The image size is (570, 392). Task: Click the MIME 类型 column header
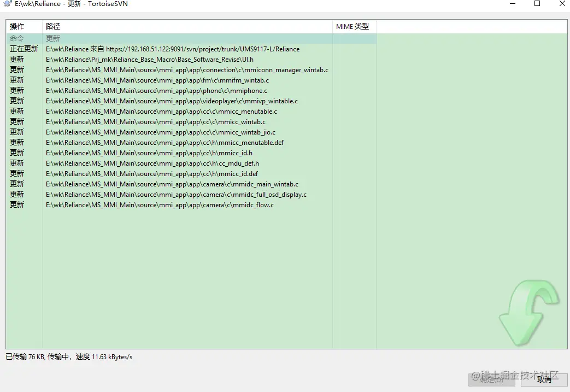(354, 27)
